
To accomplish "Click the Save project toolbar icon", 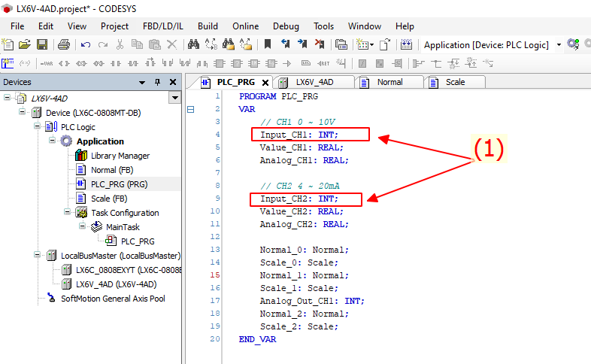I will [x=42, y=44].
